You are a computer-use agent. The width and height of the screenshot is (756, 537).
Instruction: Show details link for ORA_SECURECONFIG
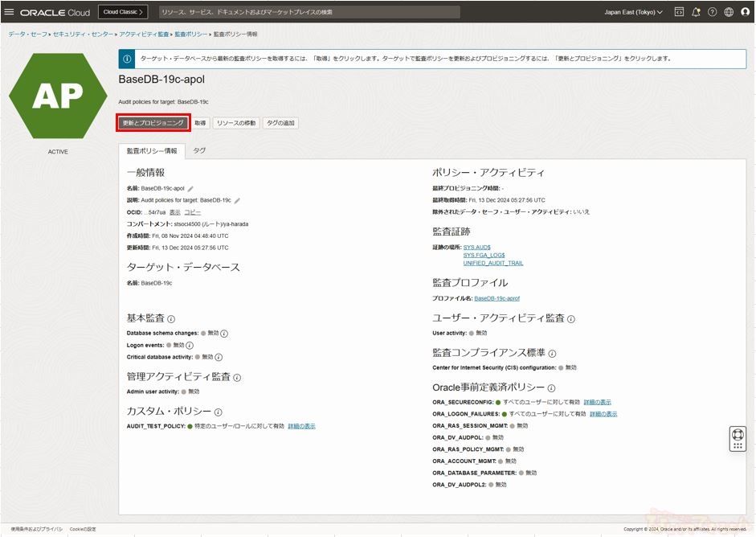pos(598,403)
